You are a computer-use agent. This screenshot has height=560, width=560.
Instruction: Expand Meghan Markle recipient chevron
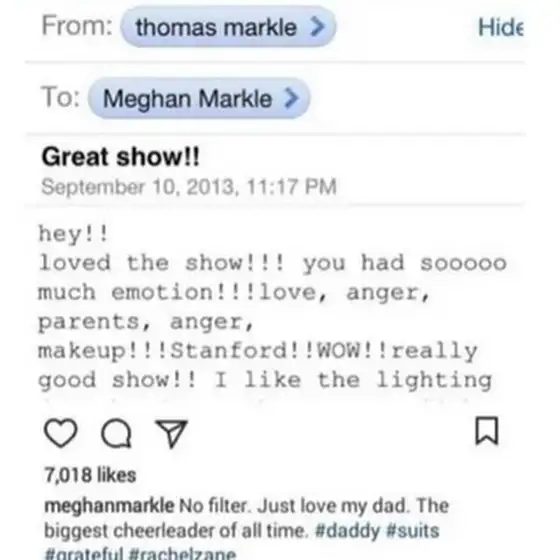[291, 98]
